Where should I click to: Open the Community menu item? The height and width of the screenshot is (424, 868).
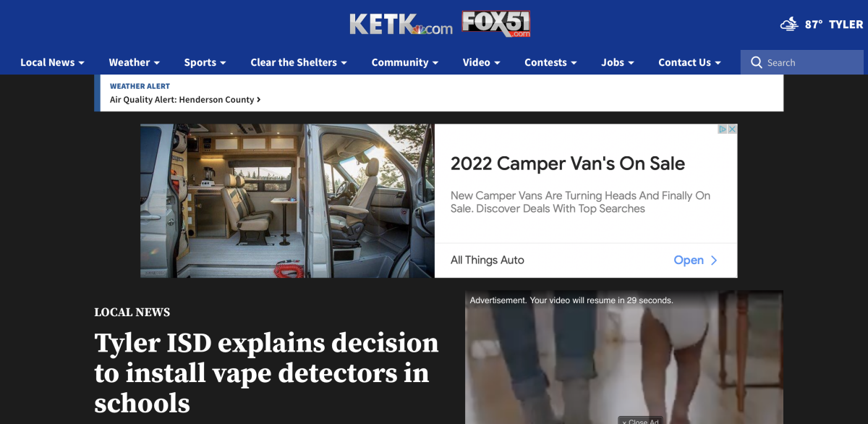click(x=405, y=62)
